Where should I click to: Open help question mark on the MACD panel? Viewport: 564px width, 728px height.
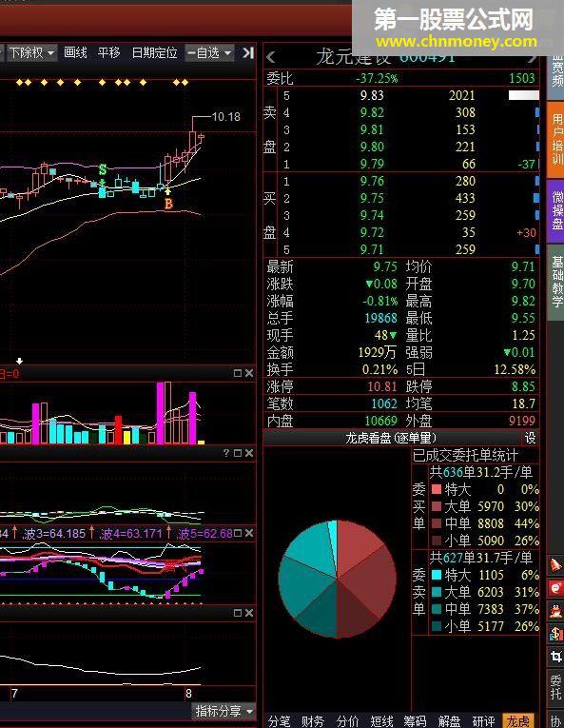point(226,453)
